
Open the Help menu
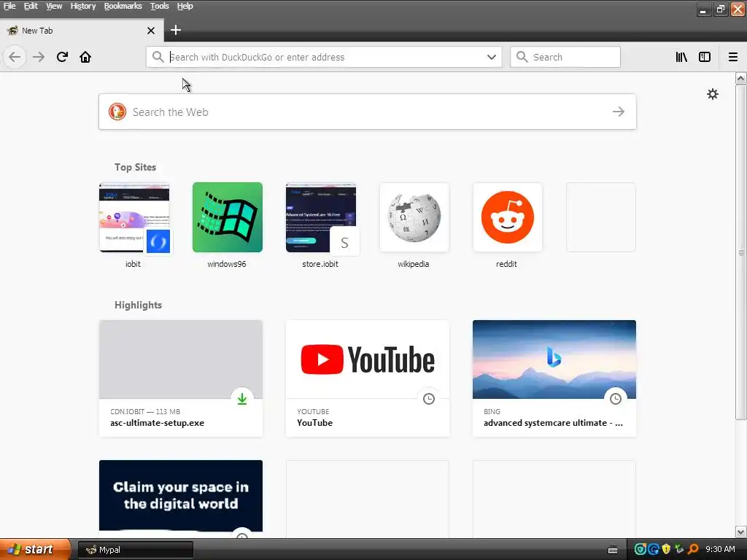[x=185, y=6]
